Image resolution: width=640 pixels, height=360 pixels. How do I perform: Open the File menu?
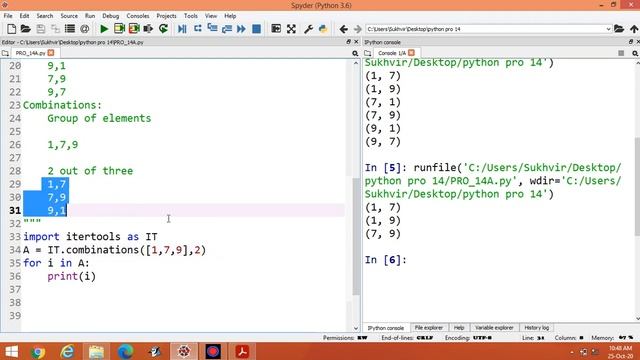[x=8, y=16]
